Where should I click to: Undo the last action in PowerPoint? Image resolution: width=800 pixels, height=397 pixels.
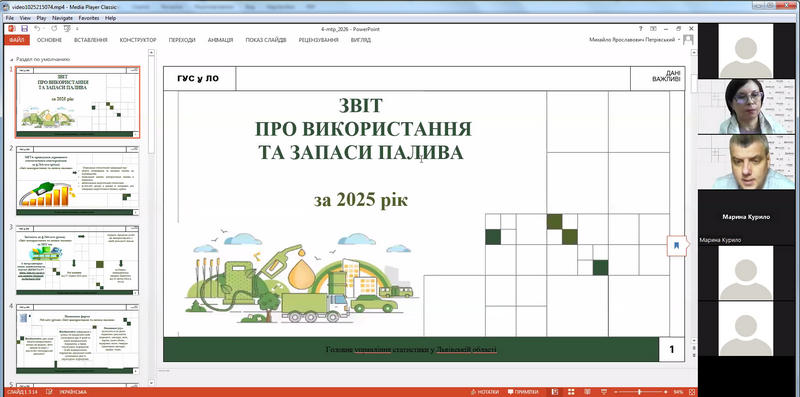tap(37, 29)
